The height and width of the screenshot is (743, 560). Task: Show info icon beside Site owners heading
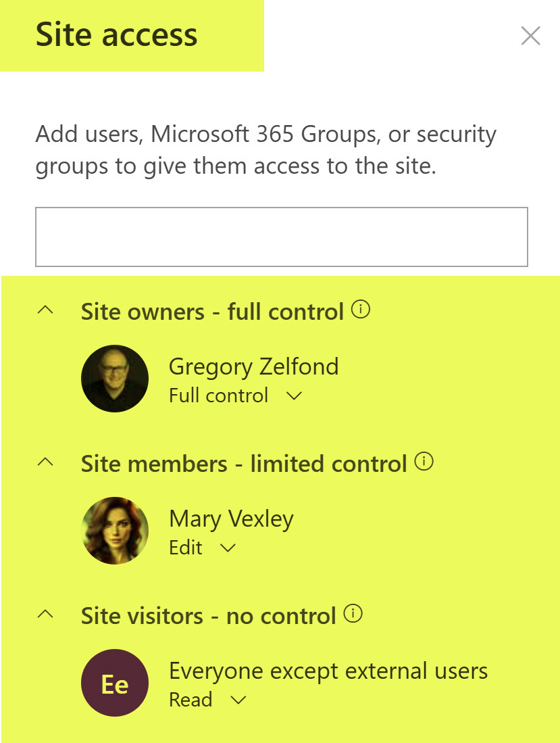pyautogui.click(x=362, y=310)
